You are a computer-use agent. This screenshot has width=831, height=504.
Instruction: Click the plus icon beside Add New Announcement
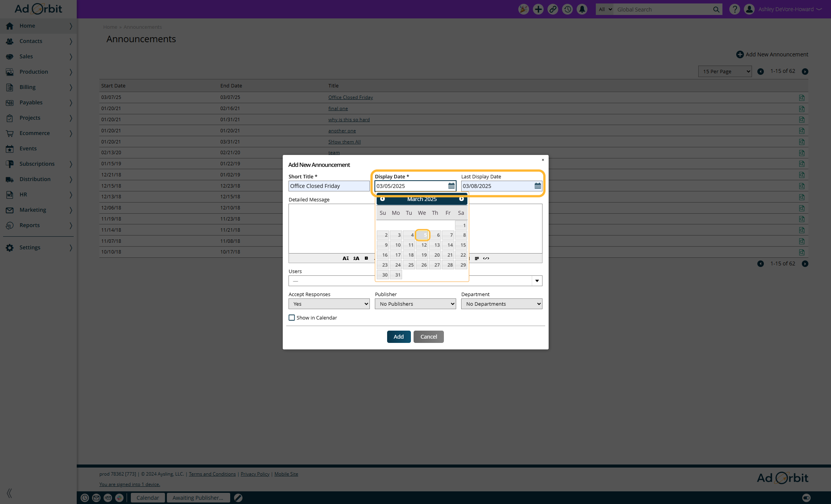tap(740, 54)
